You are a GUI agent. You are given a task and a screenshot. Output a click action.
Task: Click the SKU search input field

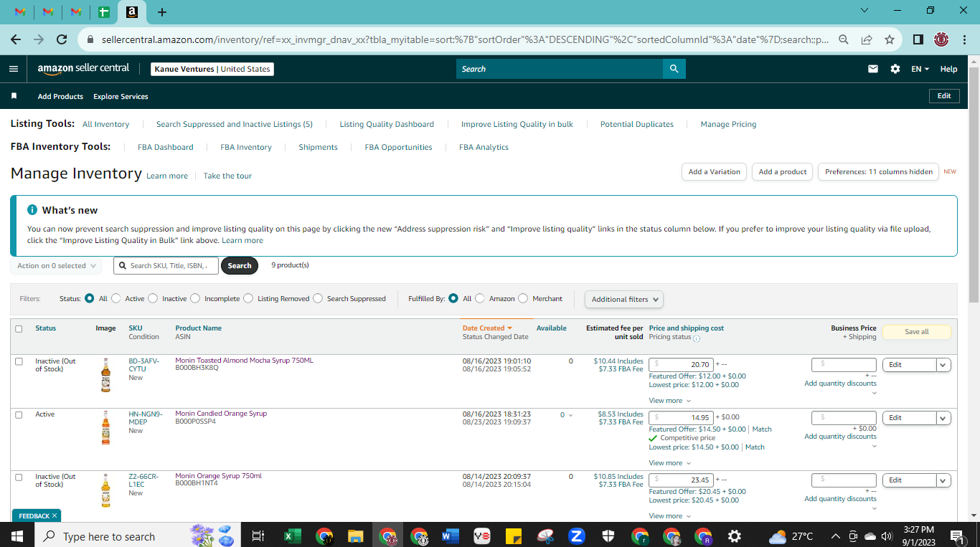click(166, 265)
